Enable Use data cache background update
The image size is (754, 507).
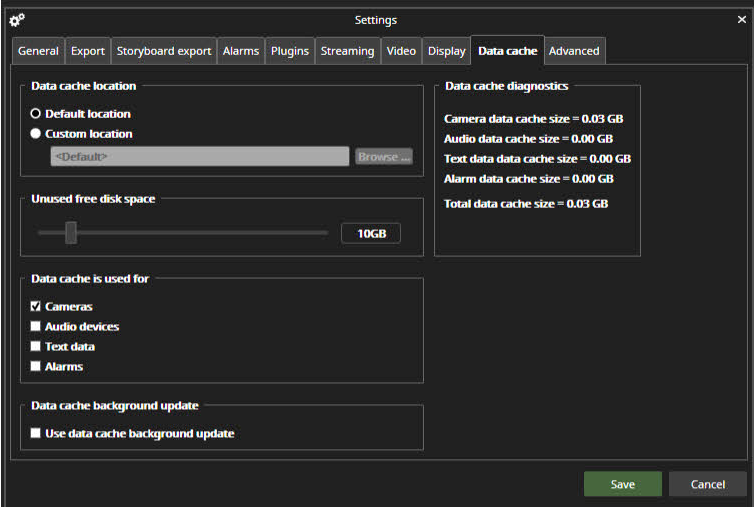(x=36, y=434)
